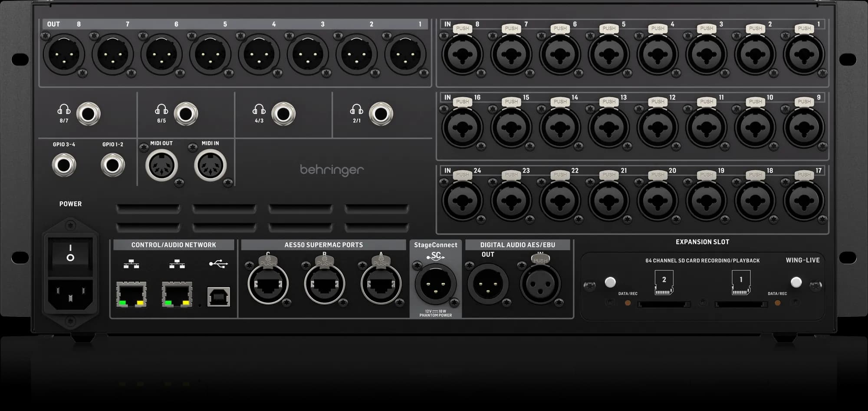Push the release tab on input 16
Image resolution: width=868 pixels, height=411 pixels.
[x=462, y=102]
